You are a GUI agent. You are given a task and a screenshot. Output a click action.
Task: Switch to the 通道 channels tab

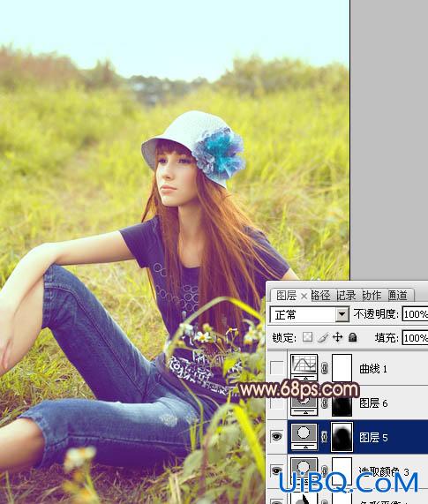tap(398, 295)
